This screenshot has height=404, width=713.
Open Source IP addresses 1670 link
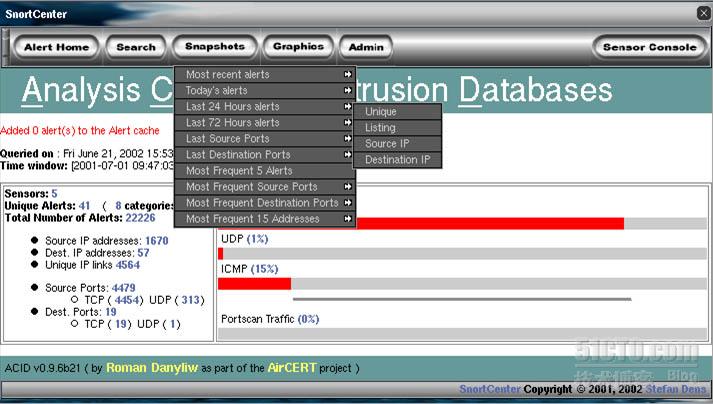pyautogui.click(x=156, y=241)
